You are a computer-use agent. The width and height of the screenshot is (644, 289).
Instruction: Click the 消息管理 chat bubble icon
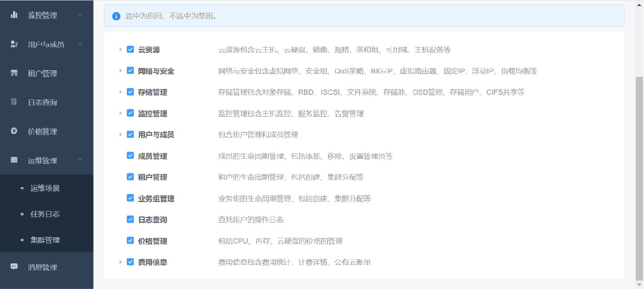coord(14,267)
